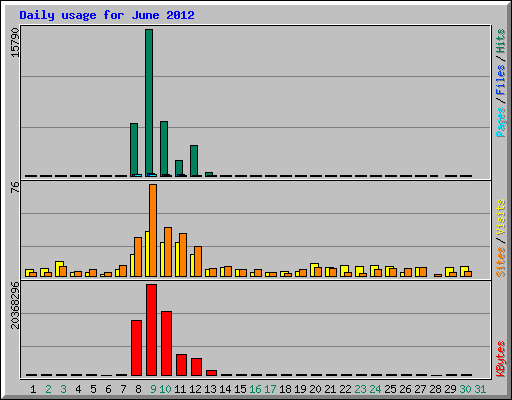Click the green hits bar for day 8
512x400 pixels.
pos(134,150)
